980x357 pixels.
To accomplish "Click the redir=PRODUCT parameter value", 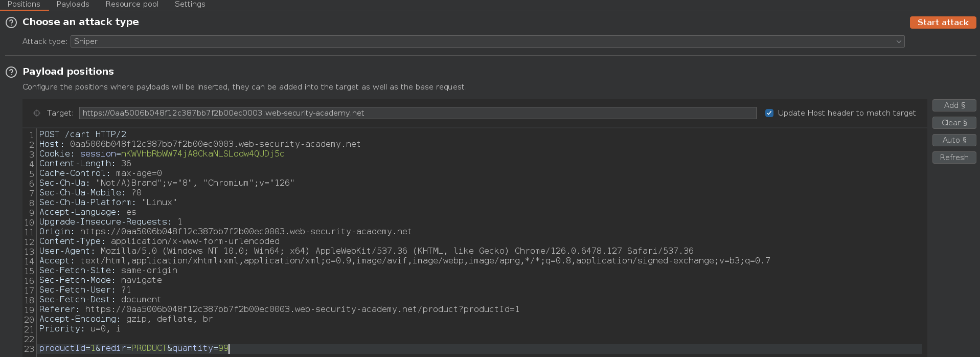I will point(149,348).
